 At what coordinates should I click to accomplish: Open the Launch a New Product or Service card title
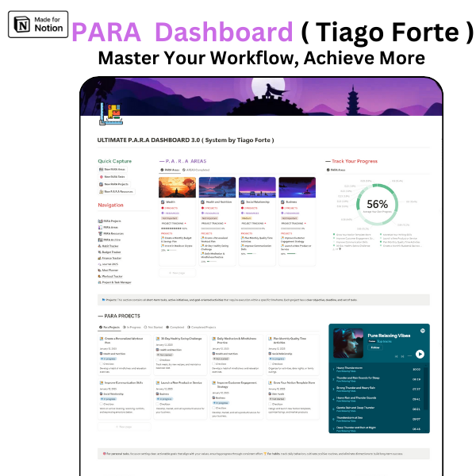[181, 383]
